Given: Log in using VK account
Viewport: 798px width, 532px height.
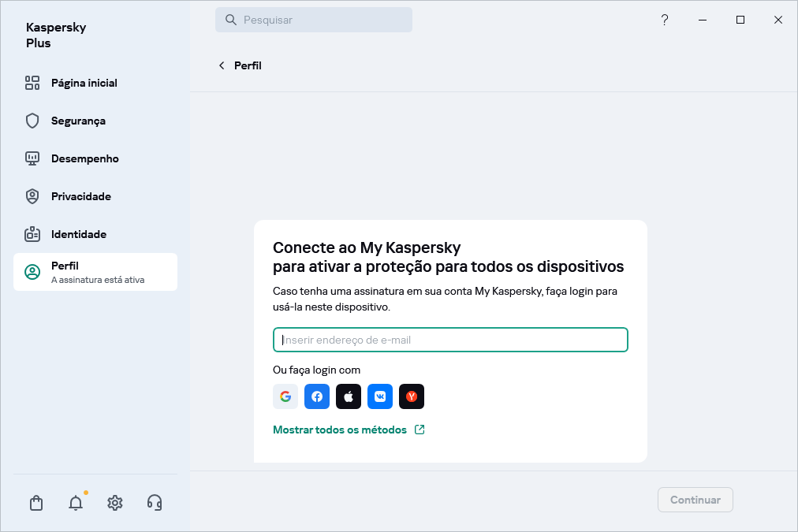Looking at the screenshot, I should tap(379, 396).
